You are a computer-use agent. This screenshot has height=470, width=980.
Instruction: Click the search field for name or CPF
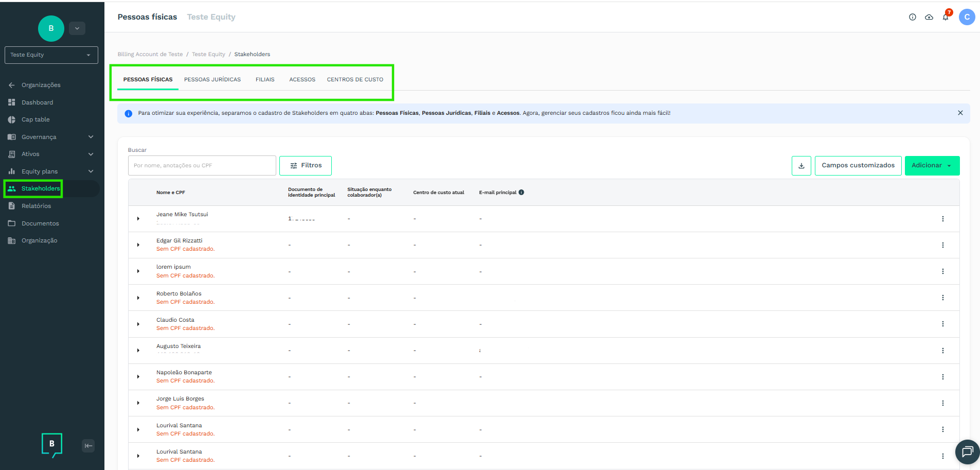202,166
